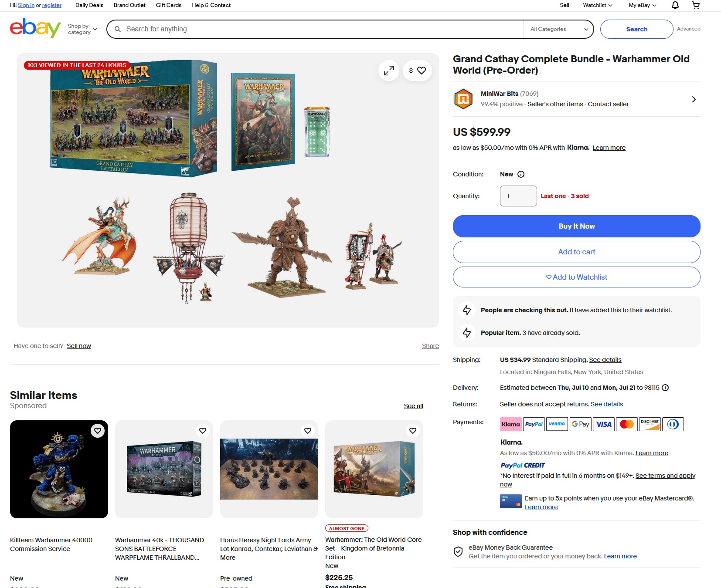Open MiniWar Bits seller logo

click(x=463, y=99)
